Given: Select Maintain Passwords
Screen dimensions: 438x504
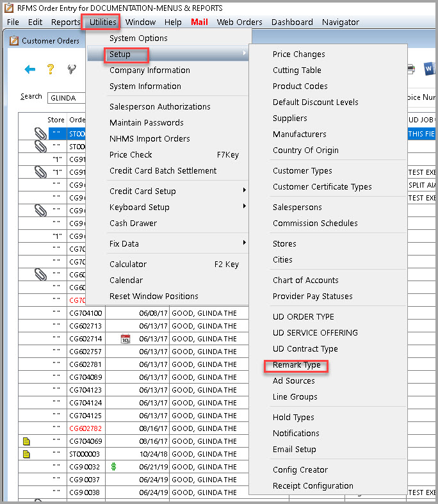Looking at the screenshot, I should click(146, 122).
